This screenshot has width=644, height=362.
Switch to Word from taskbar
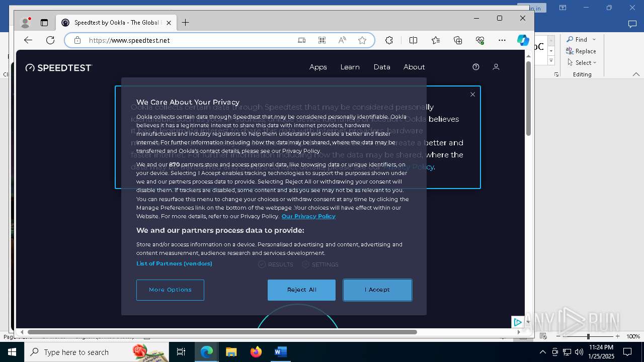click(x=280, y=352)
